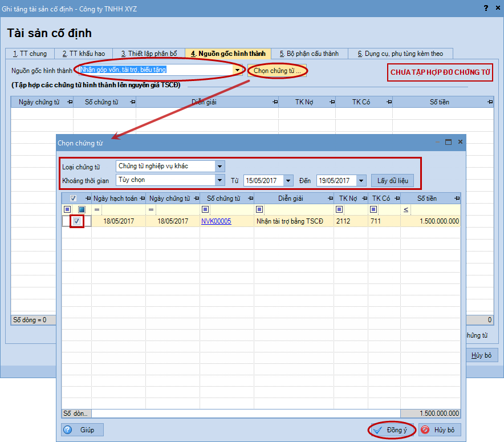Viewport: 504px width, 442px height.
Task: Open the NVK00005 voucher link
Action: [x=216, y=221]
